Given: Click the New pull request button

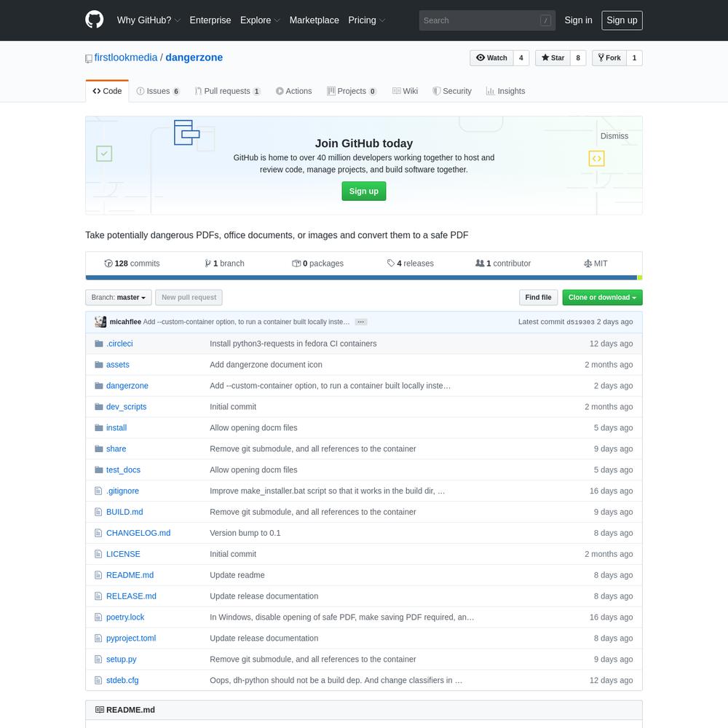Looking at the screenshot, I should (x=189, y=298).
